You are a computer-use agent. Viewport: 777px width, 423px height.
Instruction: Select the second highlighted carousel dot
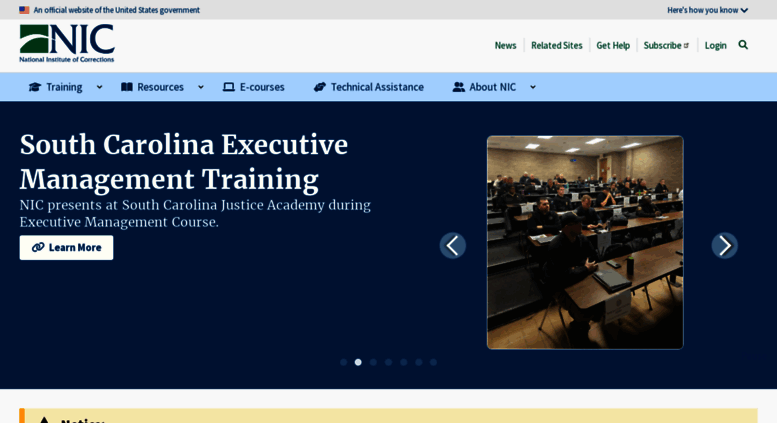[358, 362]
